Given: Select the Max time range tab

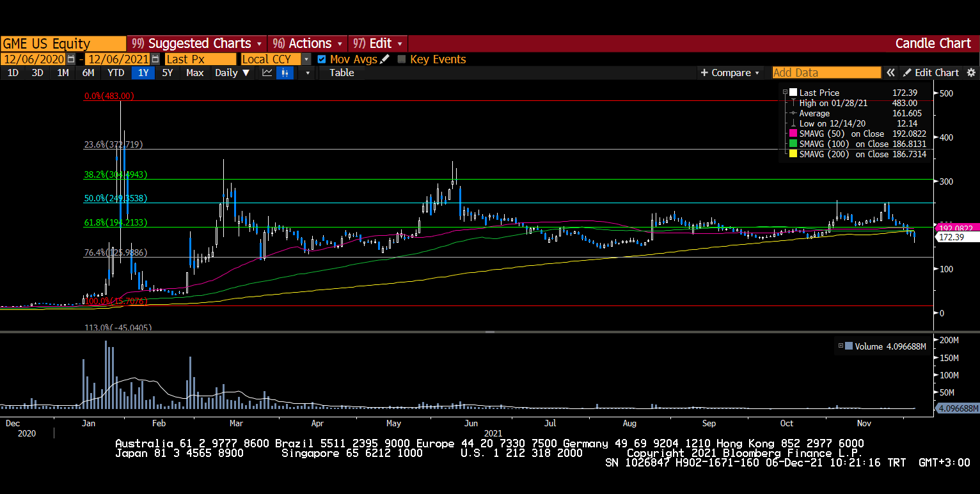Looking at the screenshot, I should coord(195,73).
